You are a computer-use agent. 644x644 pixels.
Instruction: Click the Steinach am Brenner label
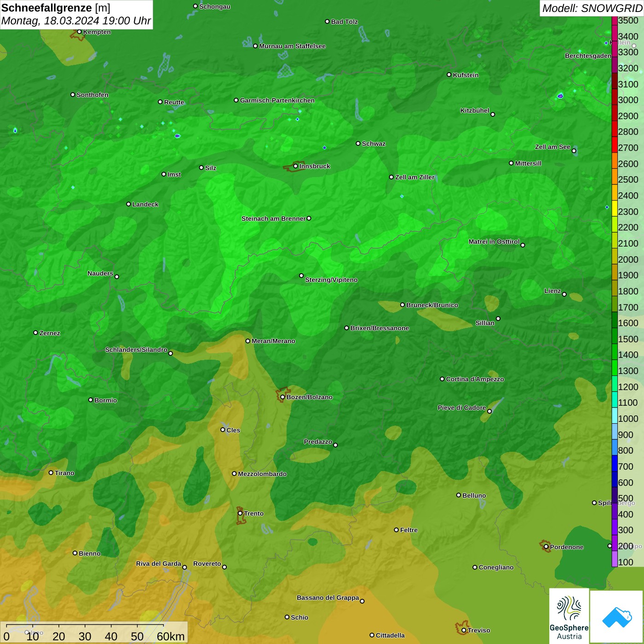[273, 218]
